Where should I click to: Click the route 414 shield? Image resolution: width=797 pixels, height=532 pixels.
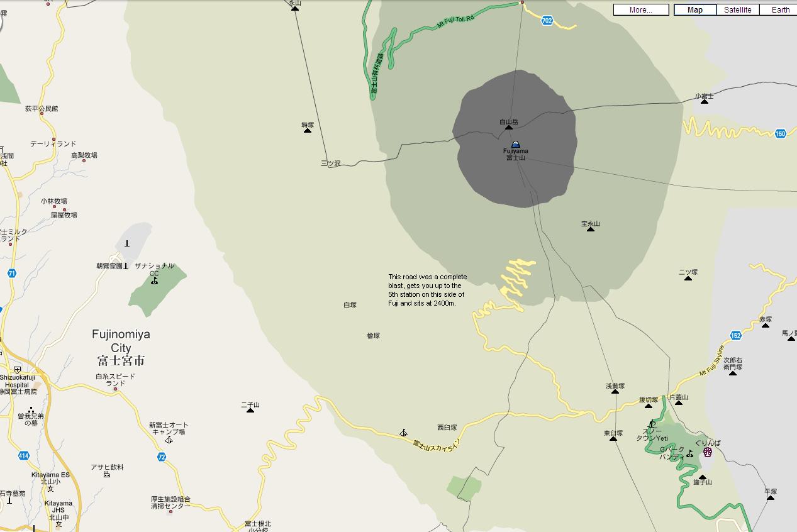coord(23,455)
